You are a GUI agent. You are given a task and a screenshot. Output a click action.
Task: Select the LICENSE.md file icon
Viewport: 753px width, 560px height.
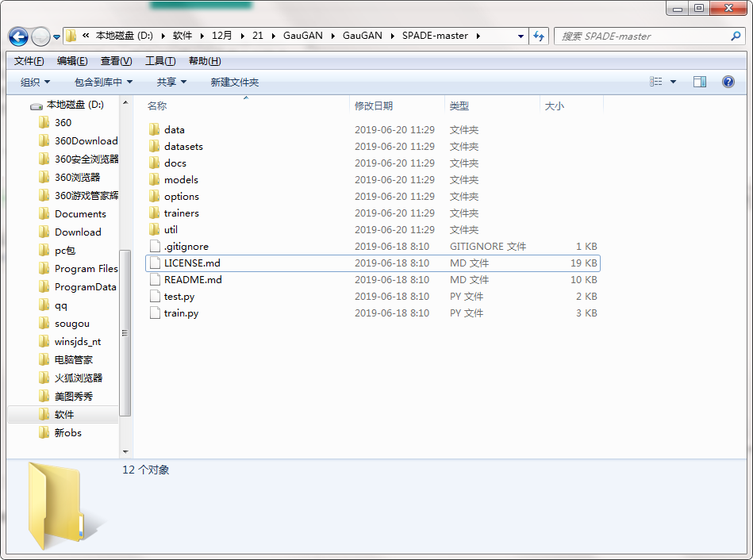tap(155, 263)
